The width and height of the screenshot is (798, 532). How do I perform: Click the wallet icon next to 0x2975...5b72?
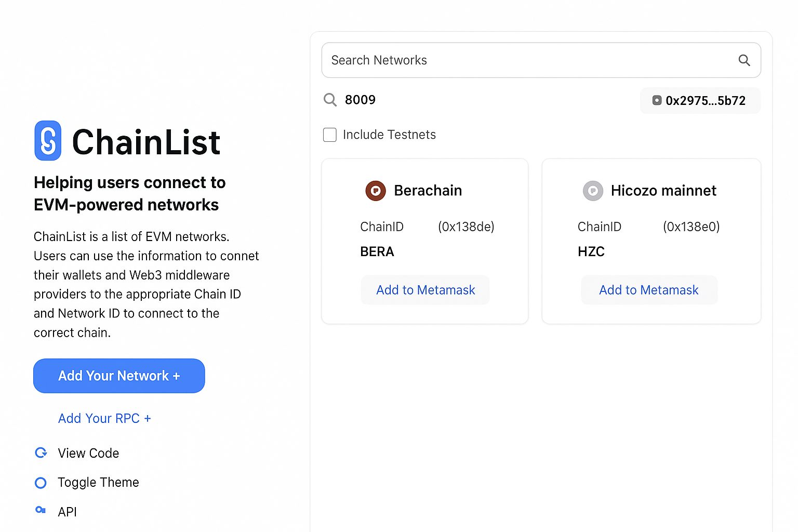click(657, 100)
